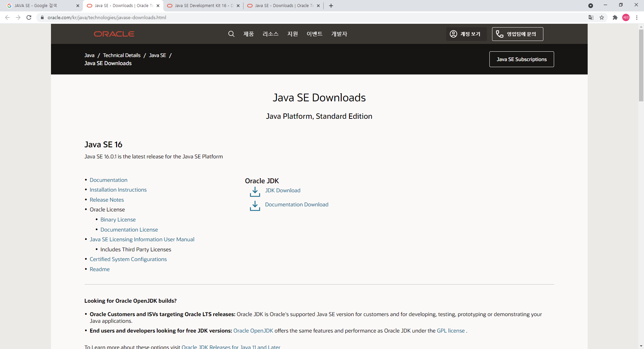644x349 pixels.
Task: Open the Chrome three-dot menu
Action: (x=637, y=17)
